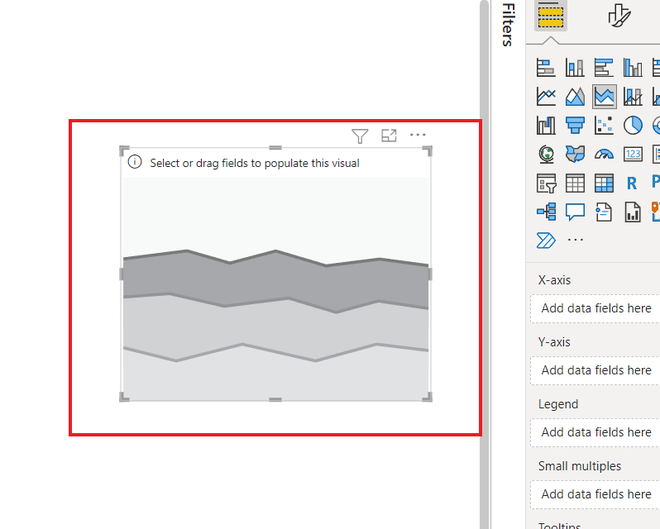Viewport: 660px width, 529px height.
Task: Select the clustered column chart visual
Action: [633, 68]
